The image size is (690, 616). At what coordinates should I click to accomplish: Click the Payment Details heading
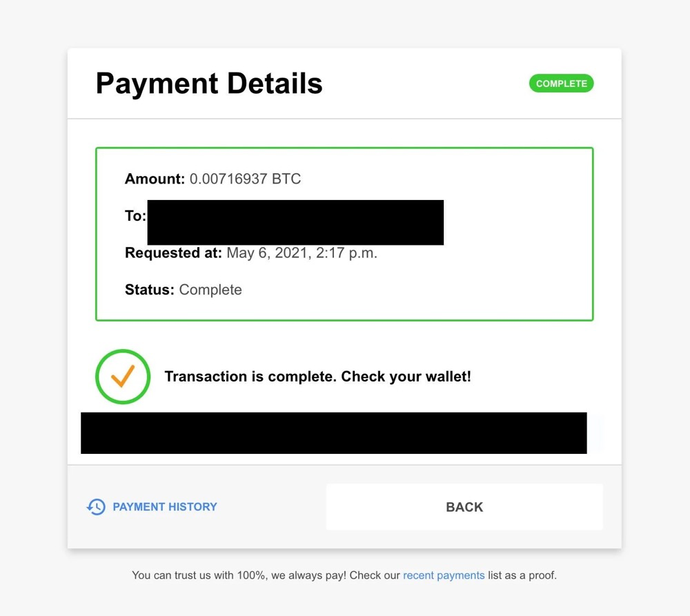[209, 83]
